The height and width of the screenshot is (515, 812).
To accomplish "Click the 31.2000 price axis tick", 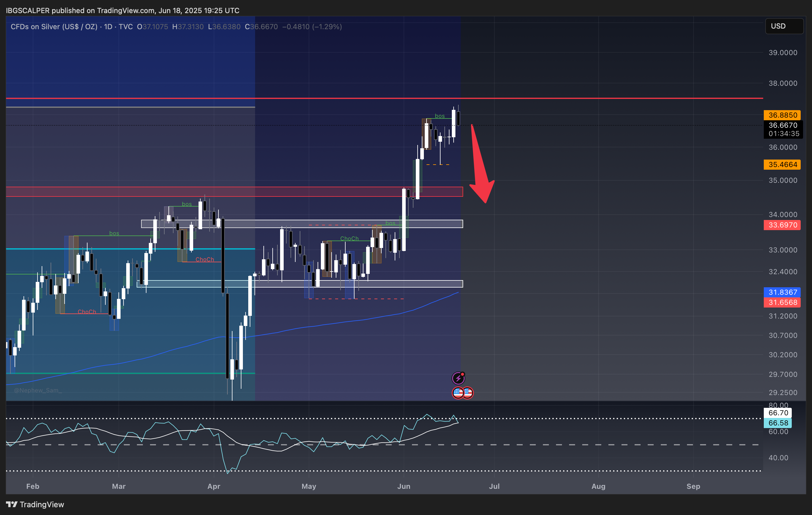I will 783,316.
